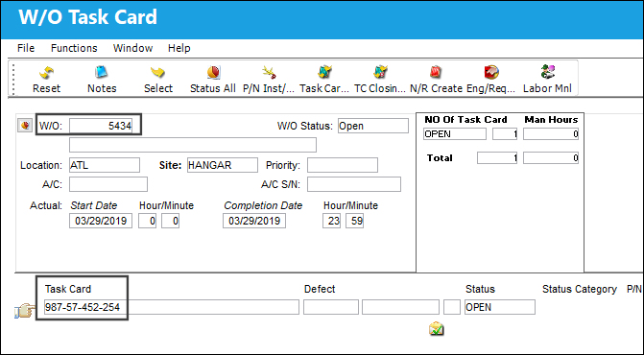Click the Reset toolbar icon

(46, 73)
